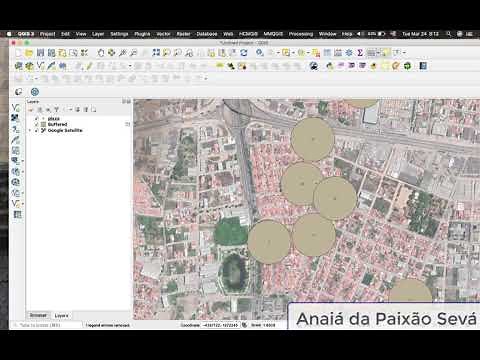Undock the Layers panel using its float button

tap(124, 101)
